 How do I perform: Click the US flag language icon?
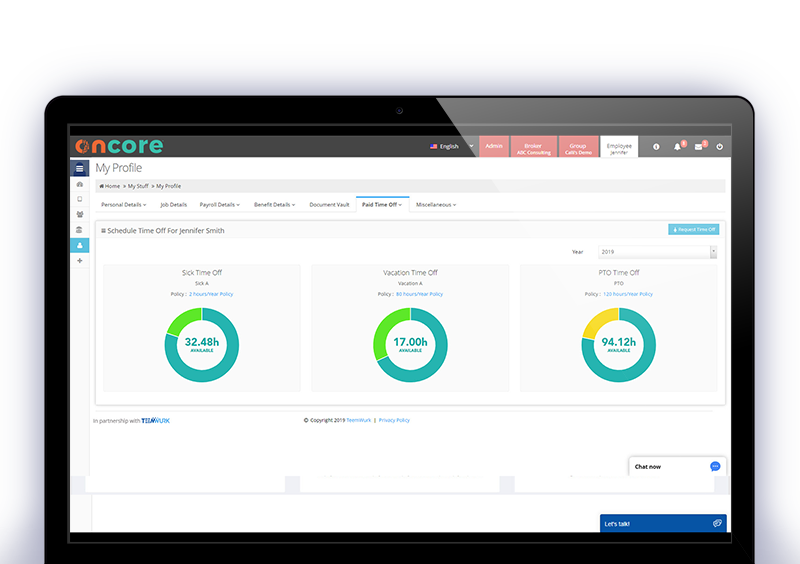[433, 146]
